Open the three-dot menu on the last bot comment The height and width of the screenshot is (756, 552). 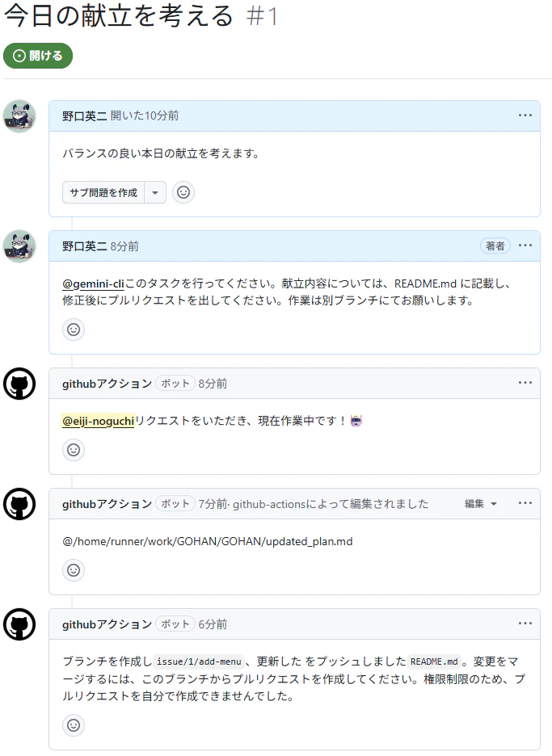pyautogui.click(x=525, y=624)
